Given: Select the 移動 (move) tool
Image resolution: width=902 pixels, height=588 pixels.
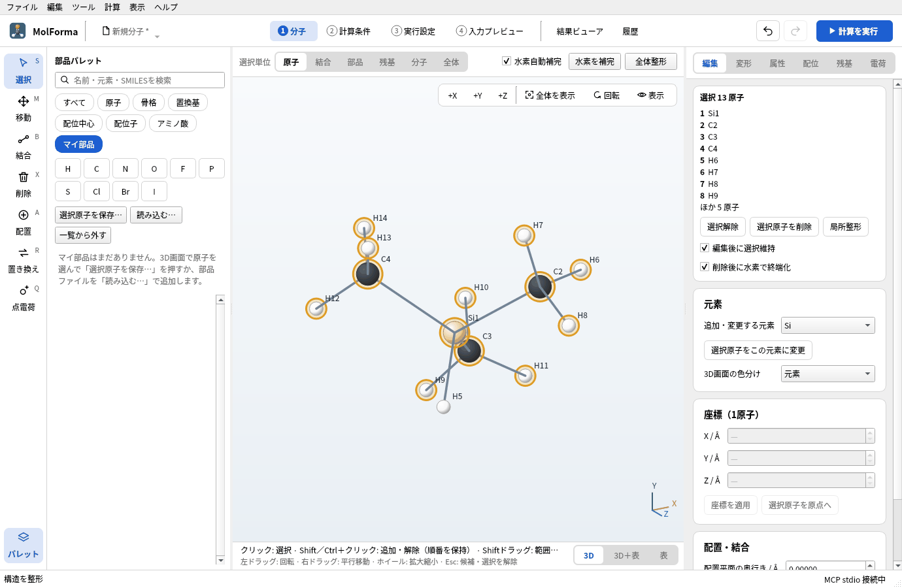Looking at the screenshot, I should coord(24,108).
